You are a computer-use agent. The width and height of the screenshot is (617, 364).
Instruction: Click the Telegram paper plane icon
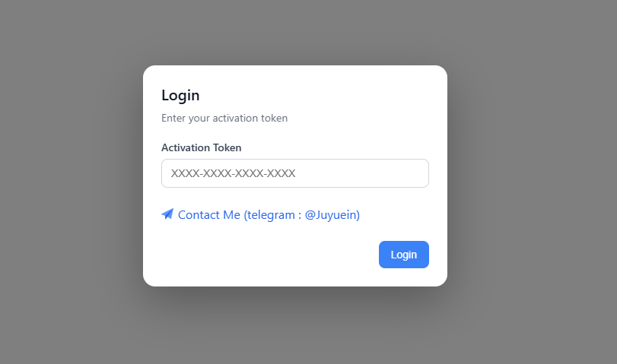click(167, 214)
